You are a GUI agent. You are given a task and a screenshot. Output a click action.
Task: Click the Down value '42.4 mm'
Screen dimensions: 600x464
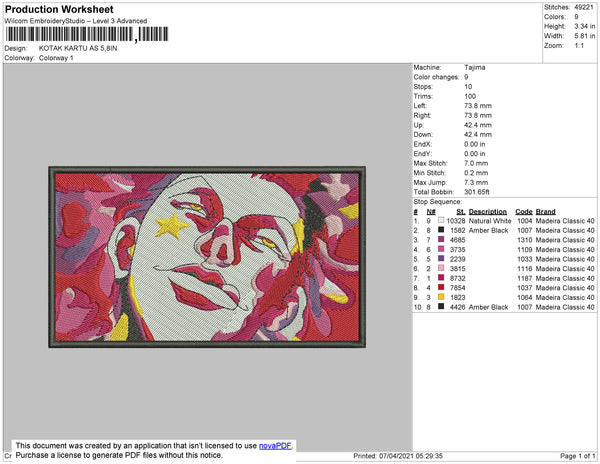pyautogui.click(x=478, y=135)
